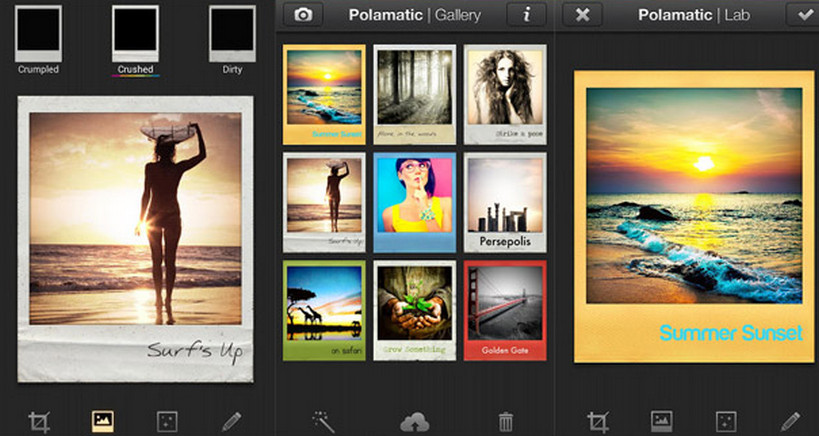Select the crop tool in left panel
Viewport: 819px width, 436px height.
click(x=40, y=421)
